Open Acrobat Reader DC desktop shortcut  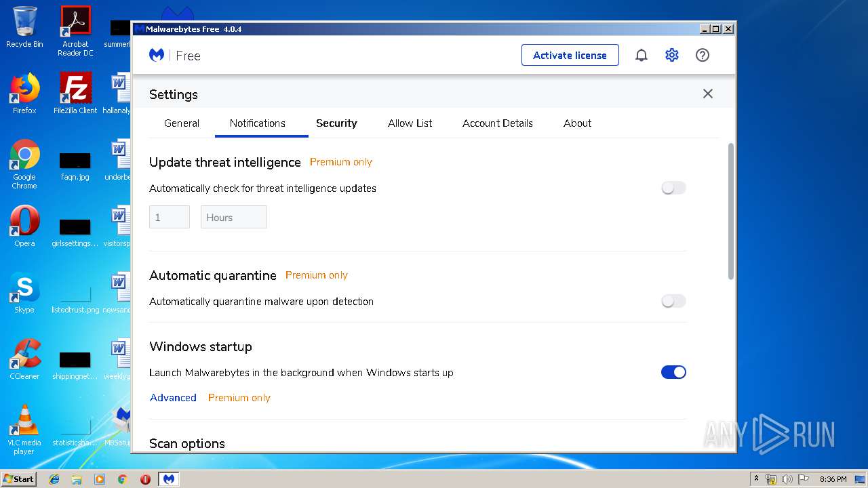pyautogui.click(x=75, y=31)
